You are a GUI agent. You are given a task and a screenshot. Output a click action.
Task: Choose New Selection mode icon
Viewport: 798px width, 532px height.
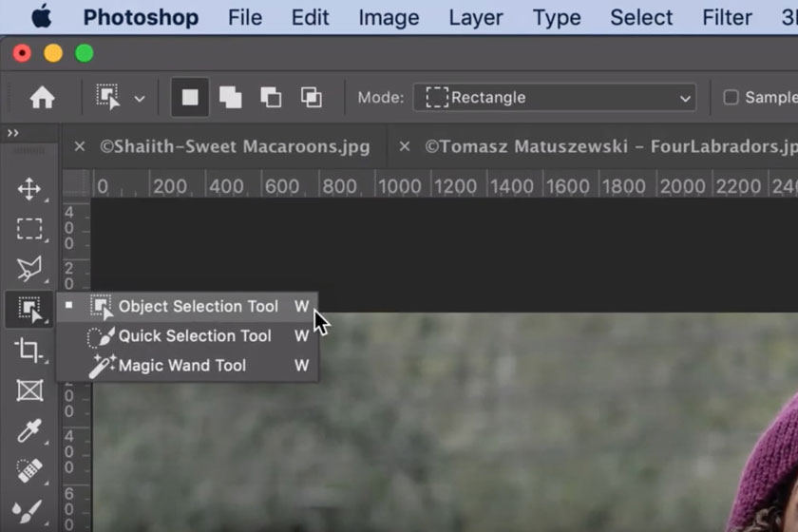point(190,97)
